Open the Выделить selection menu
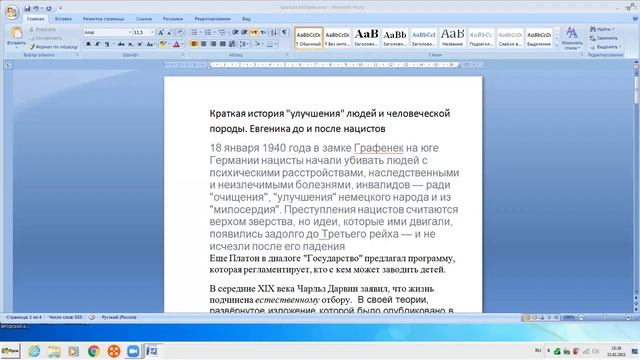 [605, 47]
